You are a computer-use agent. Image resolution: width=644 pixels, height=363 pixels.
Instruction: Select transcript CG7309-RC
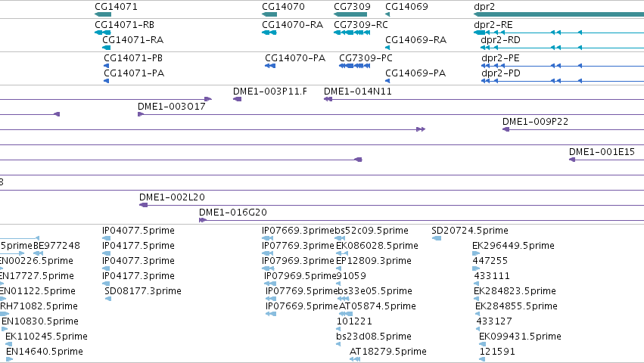point(361,25)
